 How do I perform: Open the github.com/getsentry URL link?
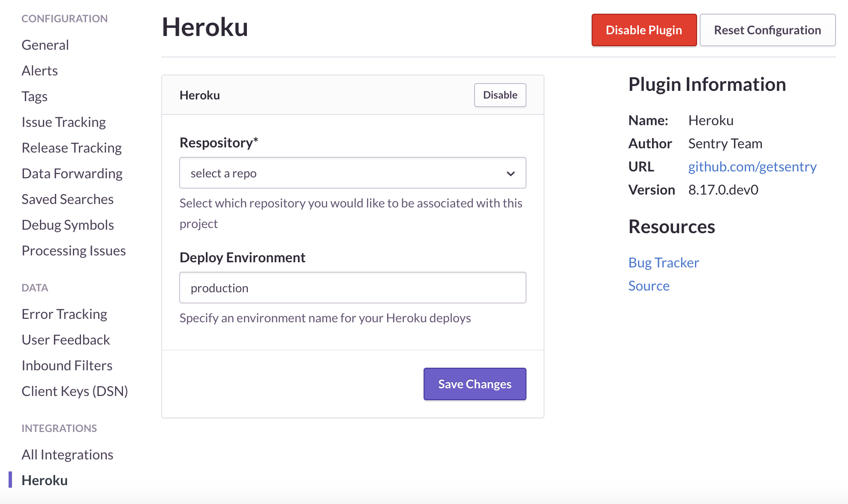(752, 167)
